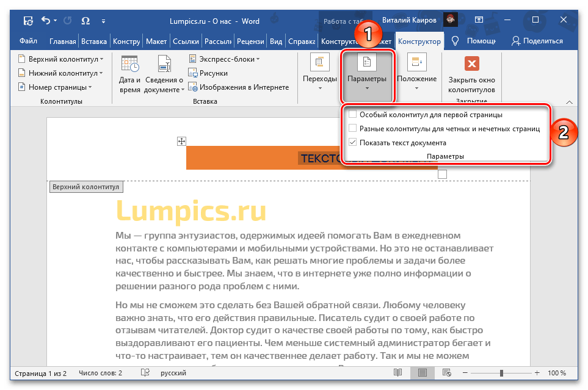
Task: Insert symbol via Omega icon
Action: 85,21
